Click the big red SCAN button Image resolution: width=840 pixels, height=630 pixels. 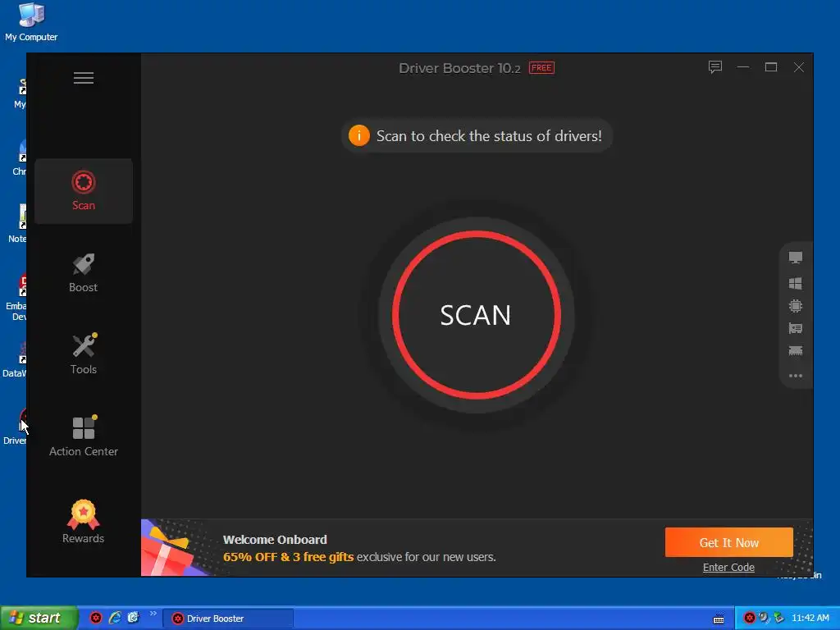point(477,315)
